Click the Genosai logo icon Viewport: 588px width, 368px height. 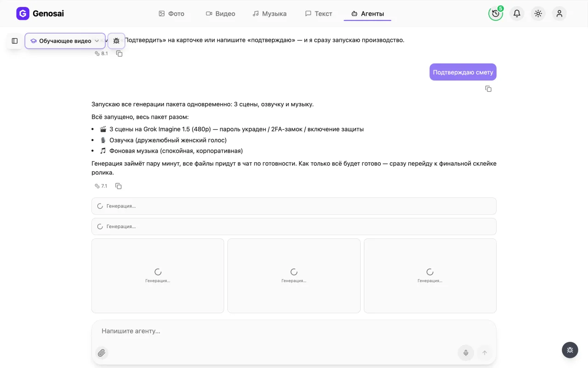pos(23,14)
